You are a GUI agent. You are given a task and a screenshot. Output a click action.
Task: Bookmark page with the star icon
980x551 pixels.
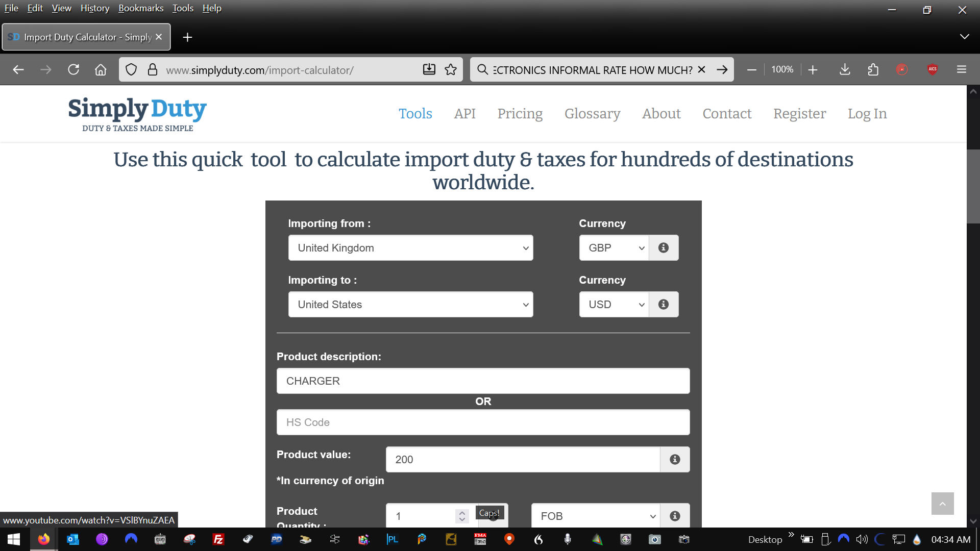[x=450, y=70]
